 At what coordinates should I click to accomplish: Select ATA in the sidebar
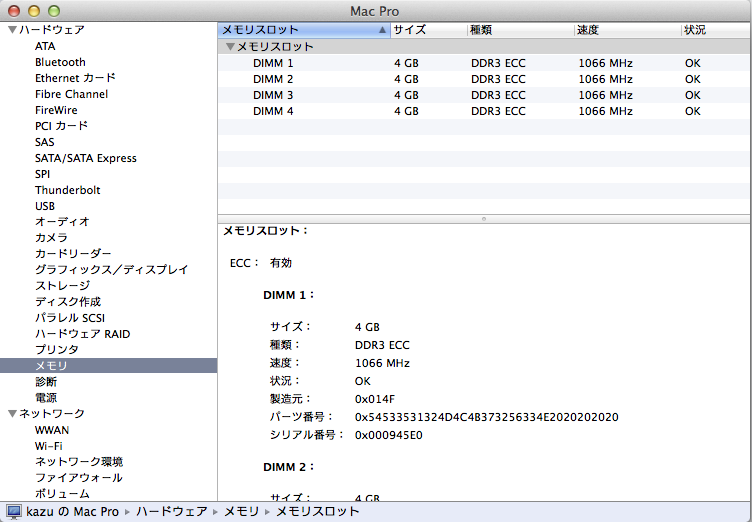point(45,46)
